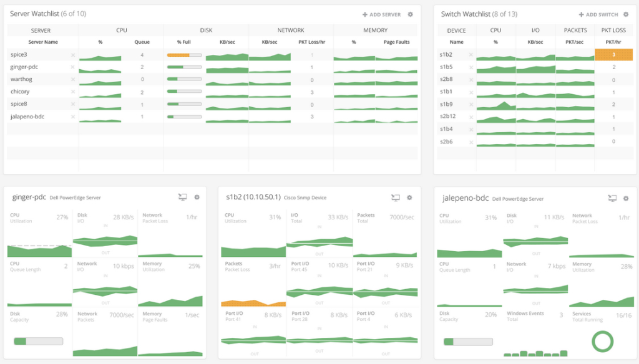The image size is (639, 364).
Task: Remove warthog from the Server Watchlist
Action: pyautogui.click(x=74, y=80)
